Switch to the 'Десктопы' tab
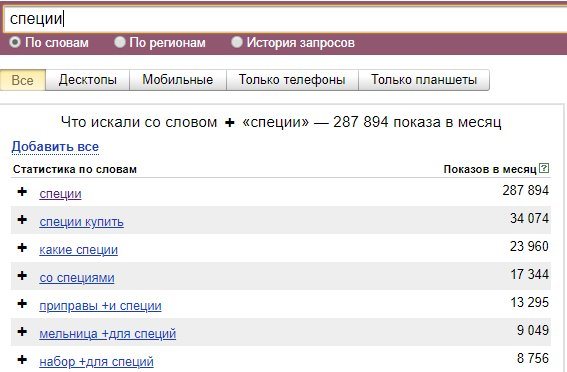567x372 pixels. tap(88, 80)
